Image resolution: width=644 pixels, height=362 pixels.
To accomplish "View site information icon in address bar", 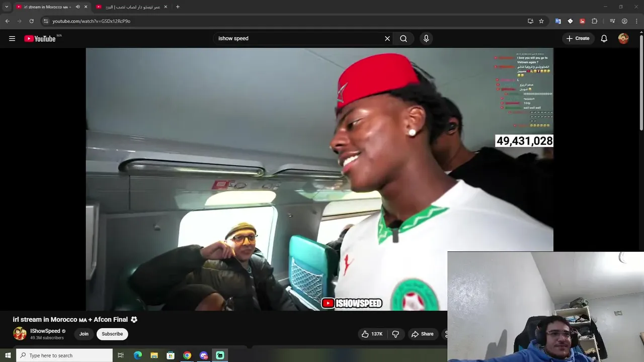I will point(46,21).
